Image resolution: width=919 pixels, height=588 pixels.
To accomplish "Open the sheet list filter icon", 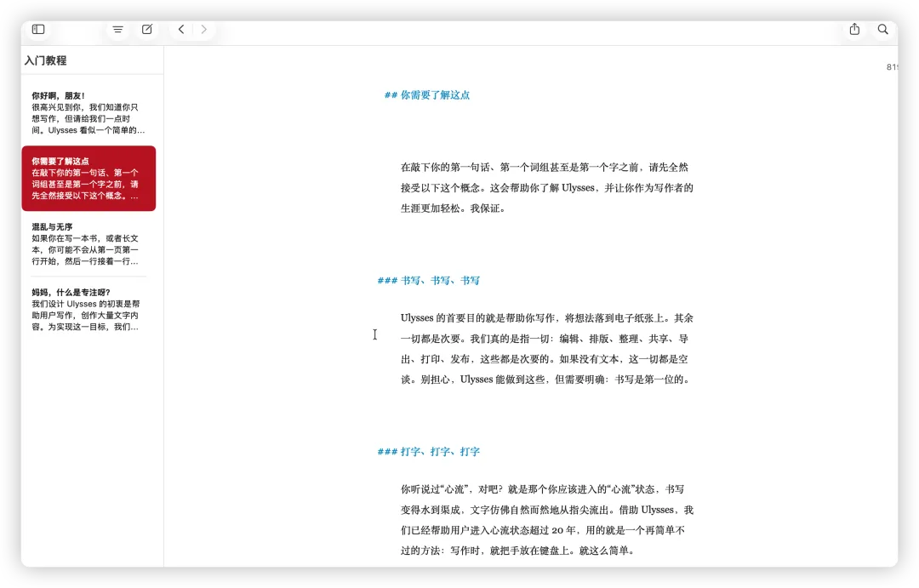I will click(117, 29).
